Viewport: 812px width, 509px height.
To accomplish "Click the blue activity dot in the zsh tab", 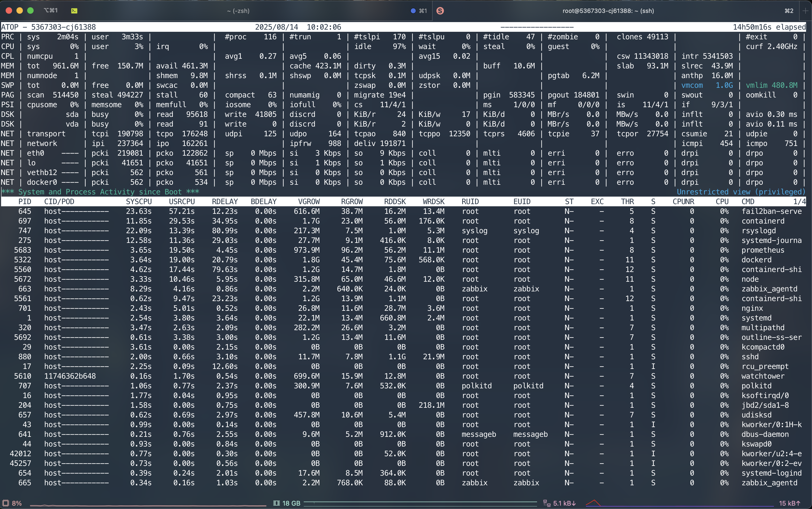I will point(413,11).
